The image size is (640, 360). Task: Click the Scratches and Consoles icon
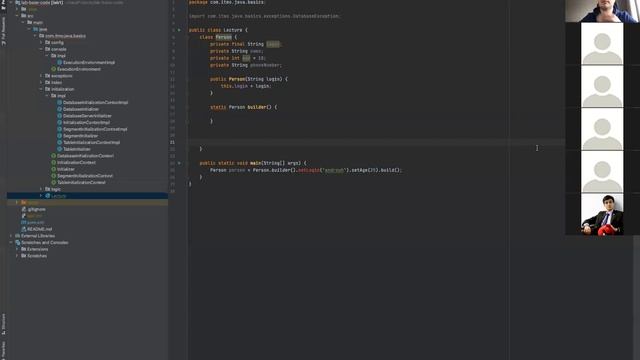click(18, 242)
